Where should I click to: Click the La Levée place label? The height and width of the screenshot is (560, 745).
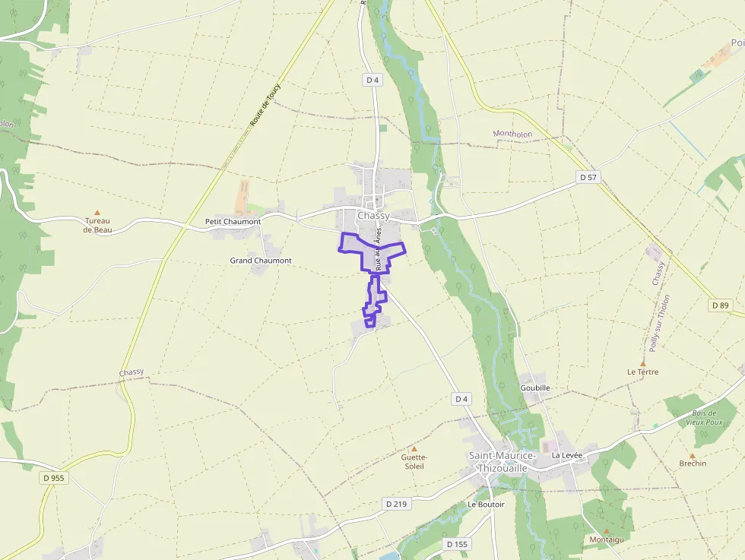pyautogui.click(x=567, y=455)
